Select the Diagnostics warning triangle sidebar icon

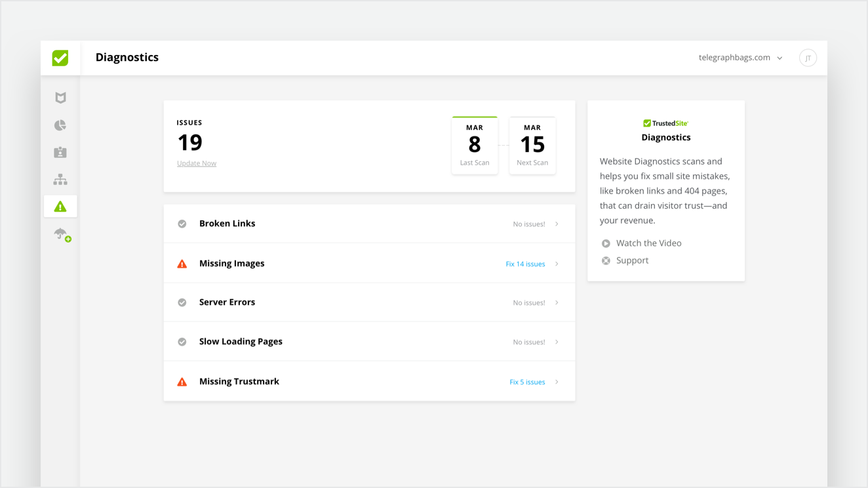click(x=60, y=207)
